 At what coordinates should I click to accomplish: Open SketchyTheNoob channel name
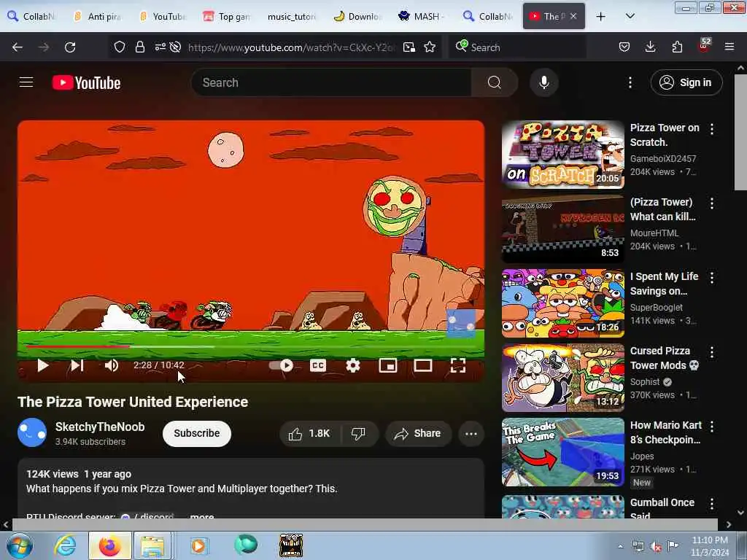point(100,427)
